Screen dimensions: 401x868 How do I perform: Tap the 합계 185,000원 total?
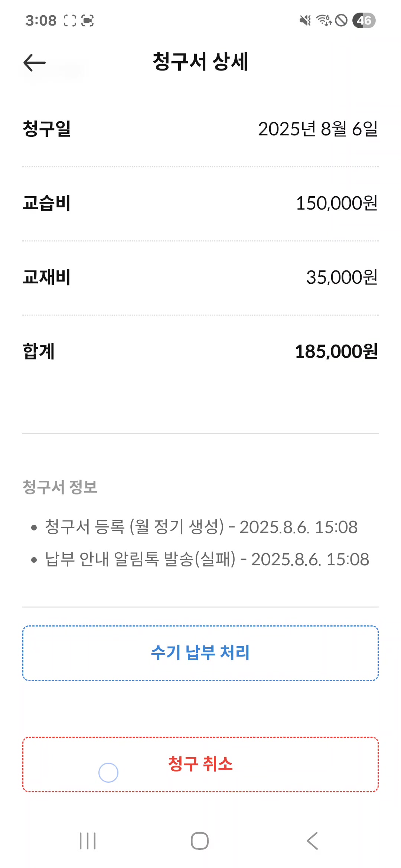336,352
